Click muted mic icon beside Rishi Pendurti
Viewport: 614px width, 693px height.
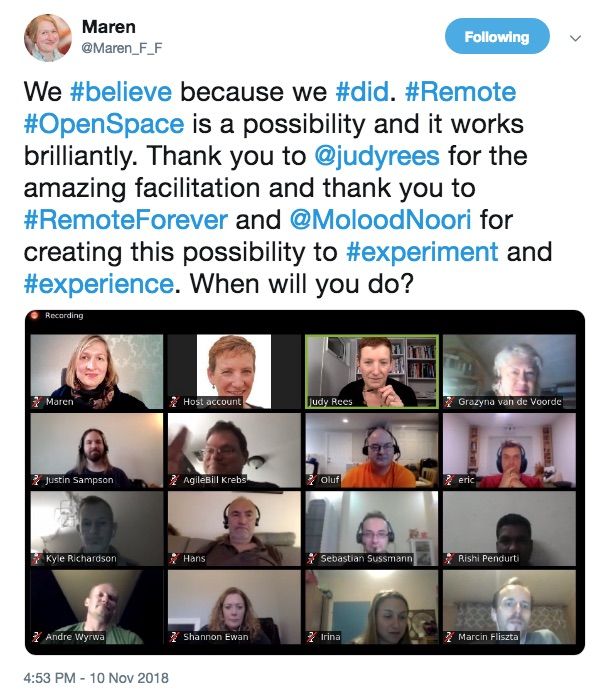point(450,559)
